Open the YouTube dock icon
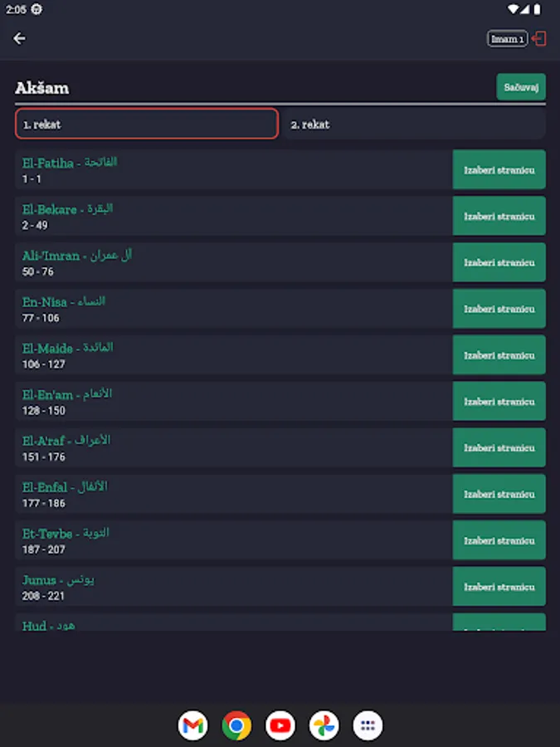Screen dimensions: 560x747 [x=280, y=725]
